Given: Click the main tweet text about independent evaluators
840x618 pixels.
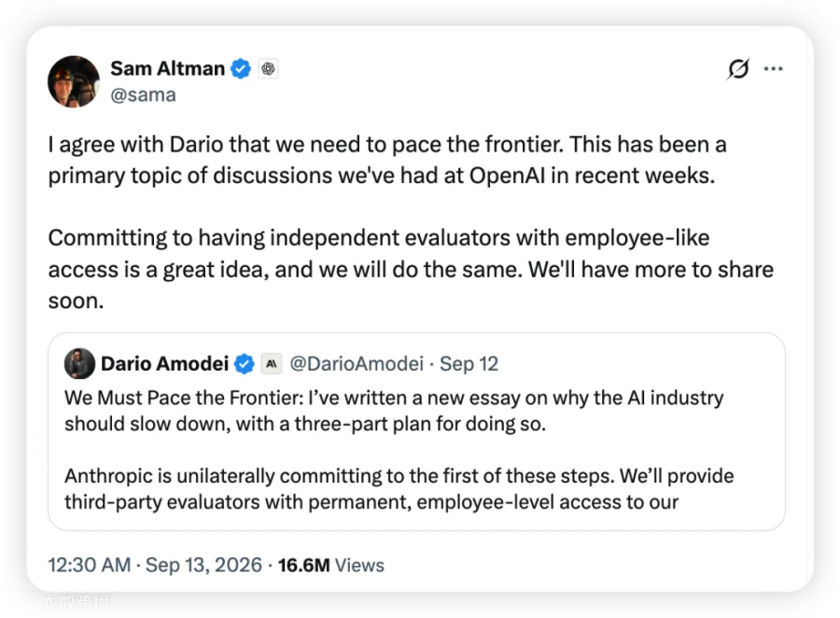Looking at the screenshot, I should (411, 269).
